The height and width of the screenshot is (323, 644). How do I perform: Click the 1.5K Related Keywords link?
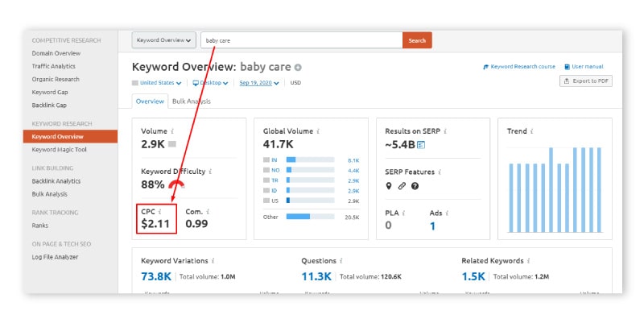click(473, 276)
